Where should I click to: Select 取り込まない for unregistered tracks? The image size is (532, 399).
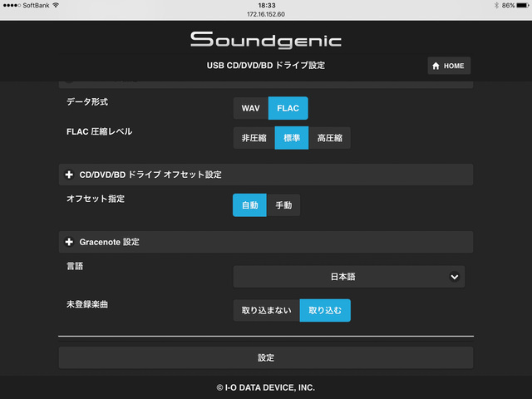click(266, 310)
